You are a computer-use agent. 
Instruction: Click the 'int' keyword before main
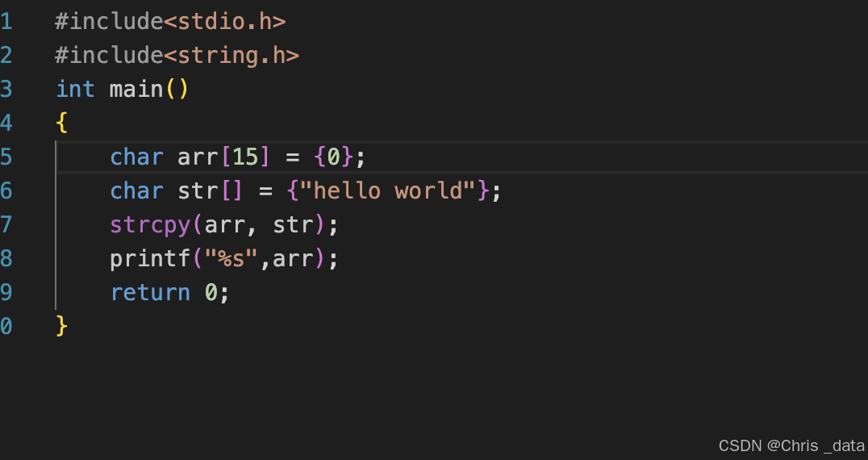75,89
